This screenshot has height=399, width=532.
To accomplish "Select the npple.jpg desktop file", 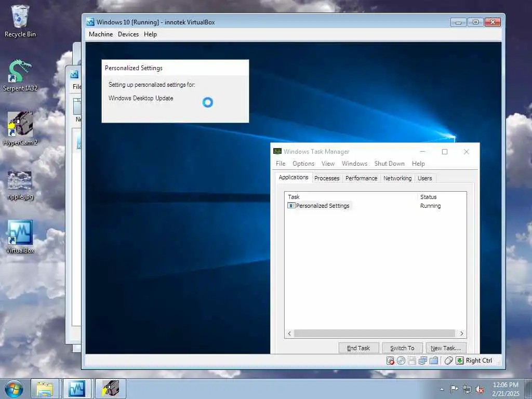I will (x=20, y=185).
